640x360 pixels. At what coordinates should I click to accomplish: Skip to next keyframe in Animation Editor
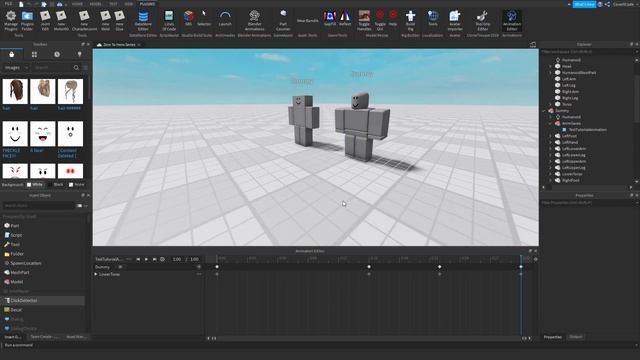tap(154, 259)
